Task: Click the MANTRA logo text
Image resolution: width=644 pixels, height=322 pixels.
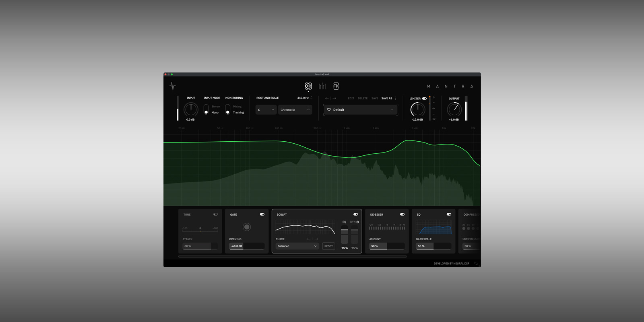Action: (x=450, y=86)
